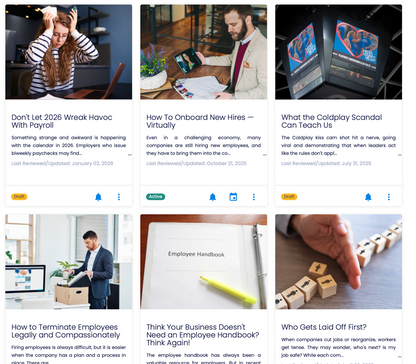
Task: Click Draft badge on 2026 Payroll card
Action: point(19,197)
